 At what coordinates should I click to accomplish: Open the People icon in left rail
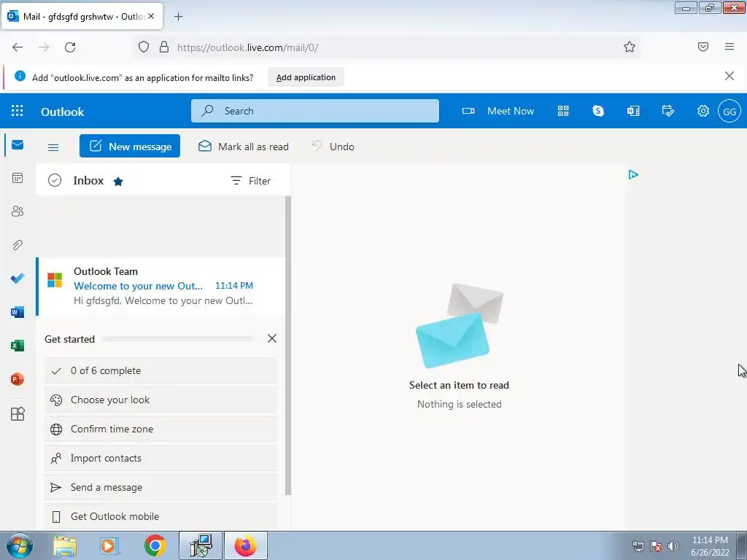coord(18,211)
